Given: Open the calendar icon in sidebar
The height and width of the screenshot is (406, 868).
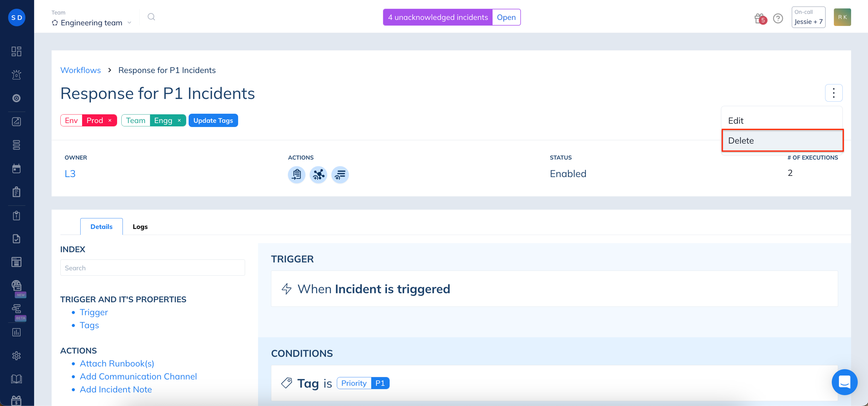Looking at the screenshot, I should 17,168.
